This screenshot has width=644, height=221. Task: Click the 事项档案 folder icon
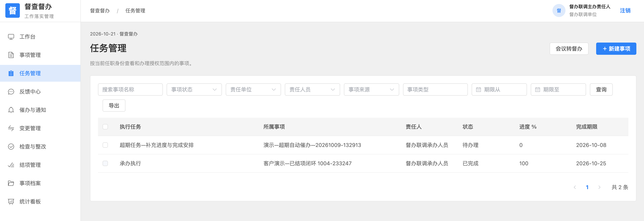coord(11,183)
